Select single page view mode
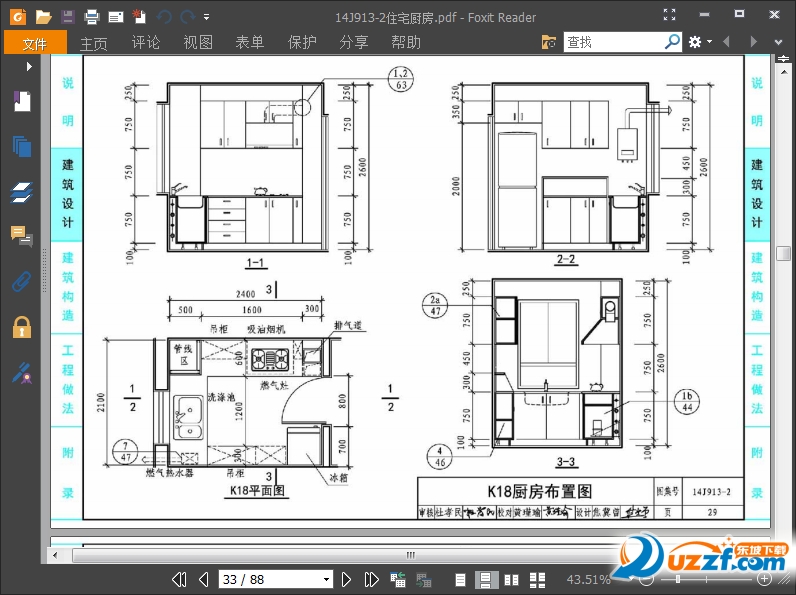The width and height of the screenshot is (796, 595). pyautogui.click(x=460, y=579)
